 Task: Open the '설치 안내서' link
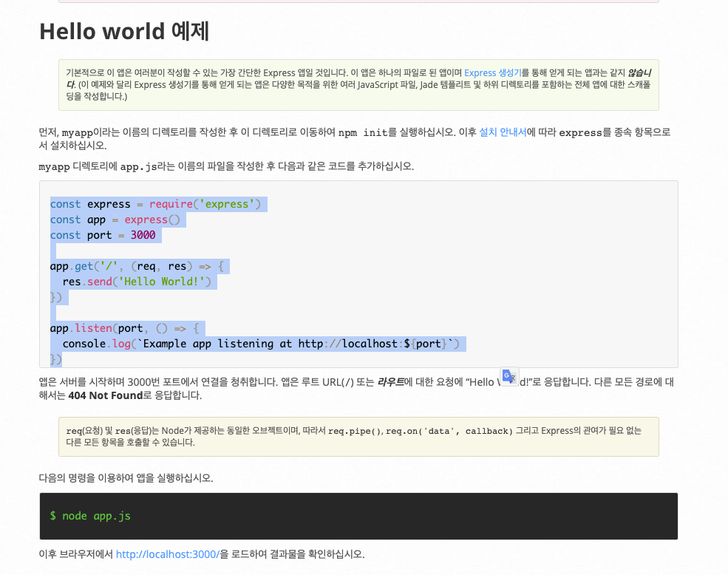pos(503,132)
